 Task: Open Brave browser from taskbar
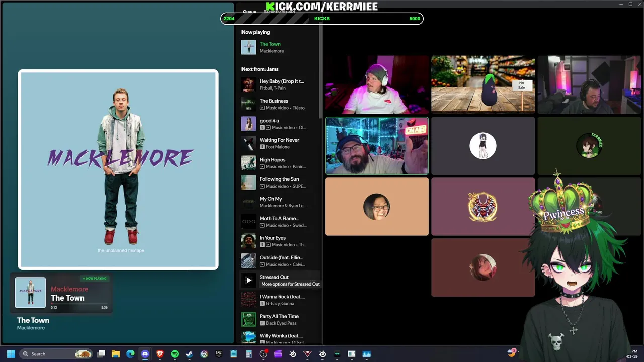(160, 354)
